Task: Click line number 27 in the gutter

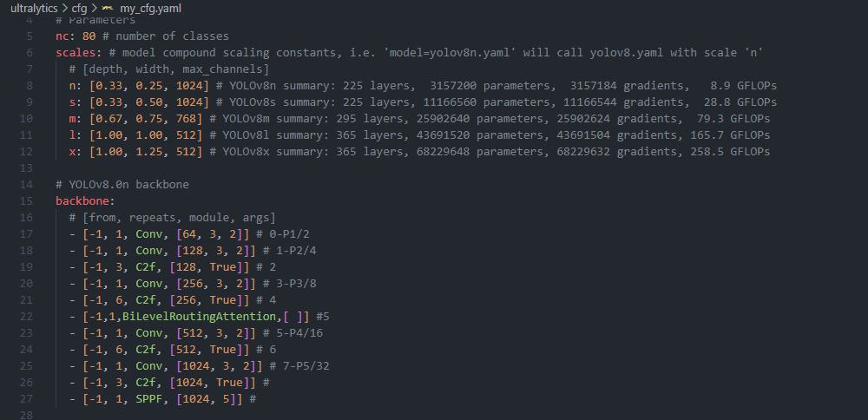Action: click(x=24, y=398)
